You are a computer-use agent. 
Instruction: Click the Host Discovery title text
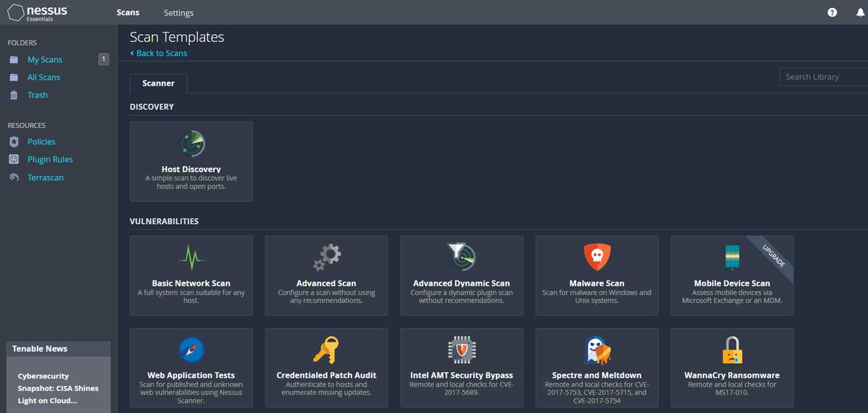(191, 169)
